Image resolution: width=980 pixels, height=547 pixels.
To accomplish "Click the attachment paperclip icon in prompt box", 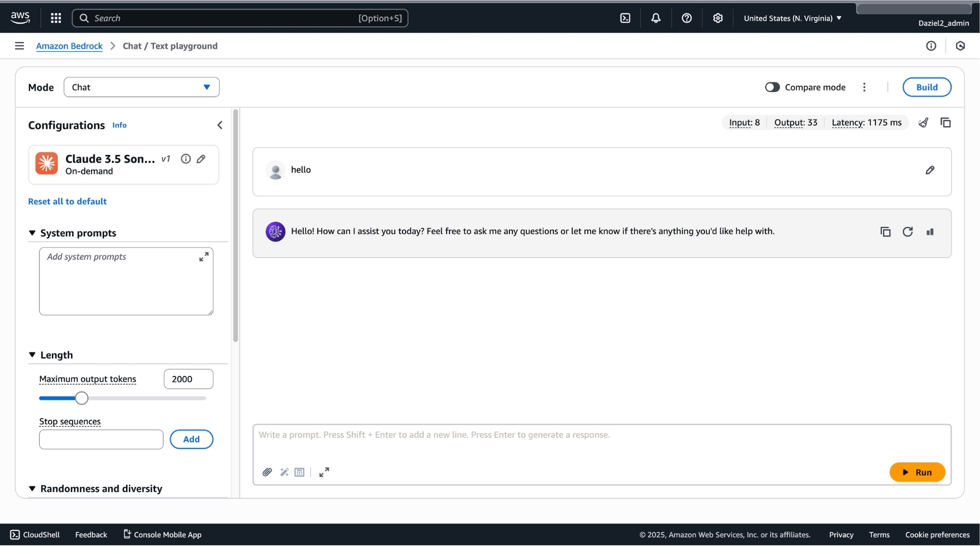I will [267, 472].
